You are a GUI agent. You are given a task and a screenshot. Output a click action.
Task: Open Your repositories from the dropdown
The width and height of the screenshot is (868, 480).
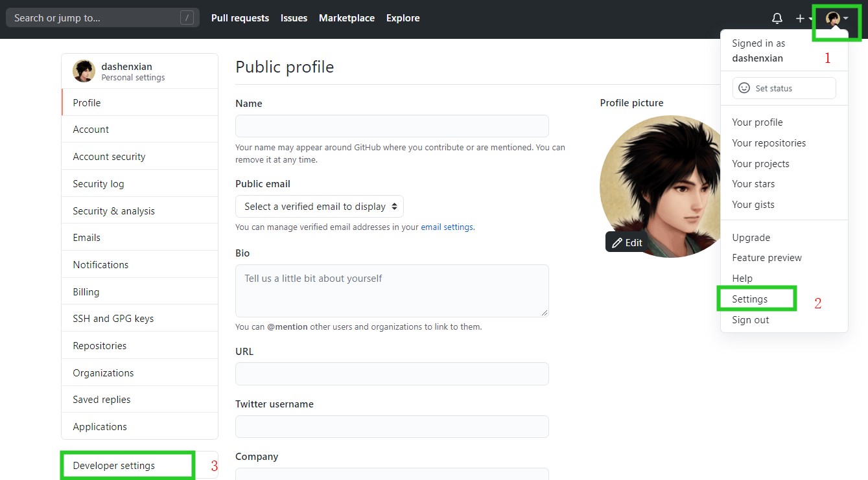pyautogui.click(x=769, y=143)
